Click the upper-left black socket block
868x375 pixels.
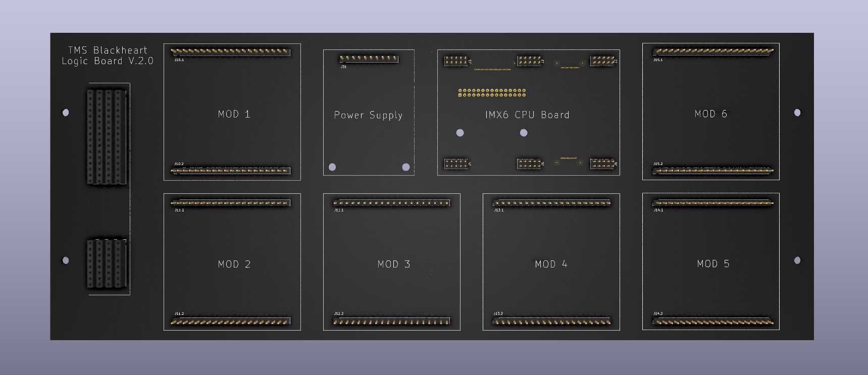coord(106,137)
